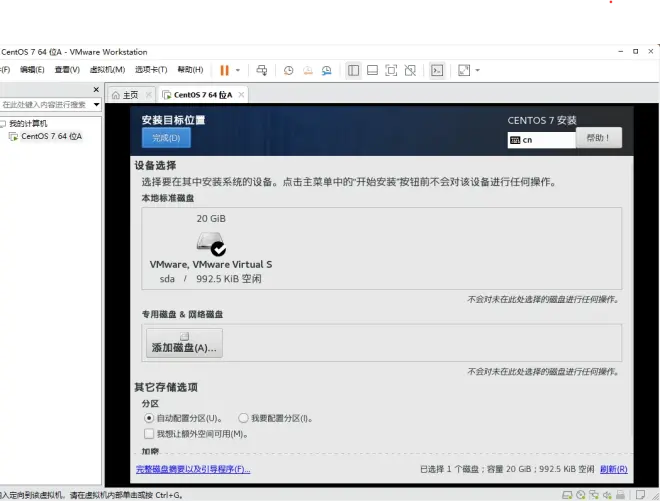Screen dimensions: 660x501
Task: Click the 刷新(R) refresh link
Action: (x=614, y=469)
